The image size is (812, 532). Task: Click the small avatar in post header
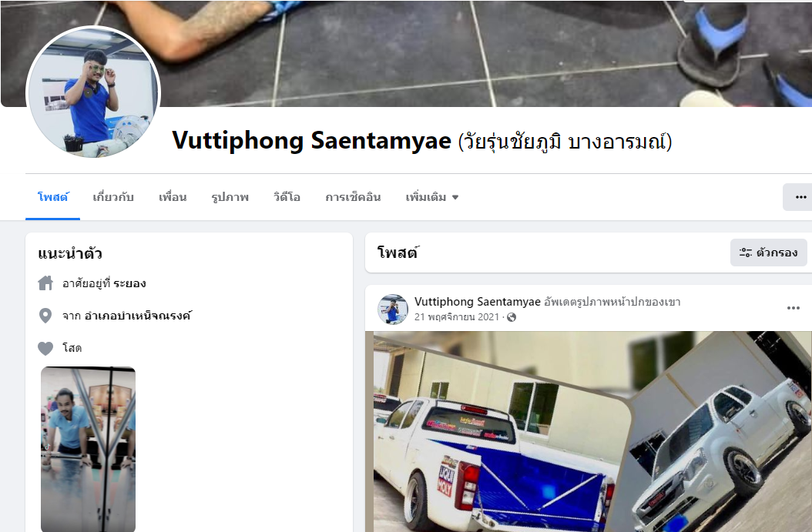coord(393,309)
